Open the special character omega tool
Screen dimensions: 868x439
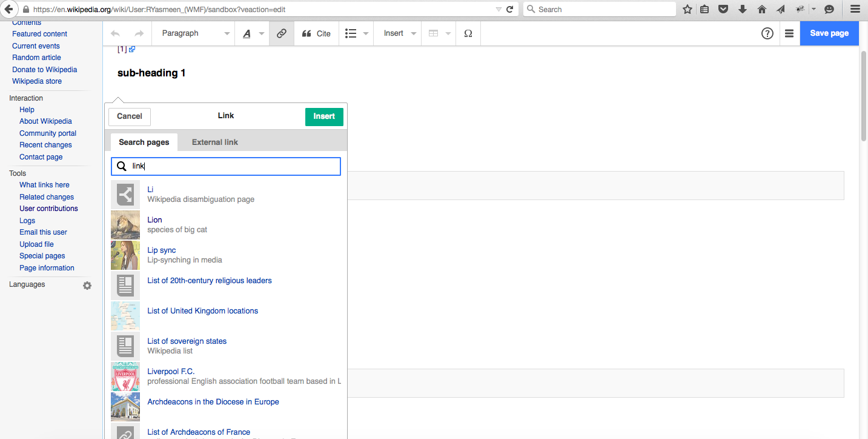click(x=468, y=33)
